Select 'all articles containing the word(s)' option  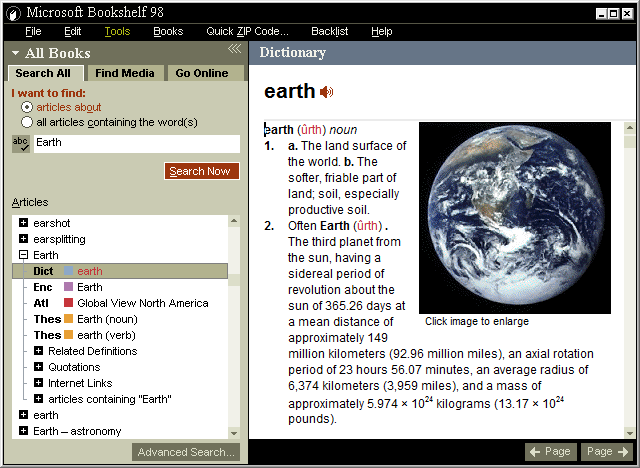(27, 122)
